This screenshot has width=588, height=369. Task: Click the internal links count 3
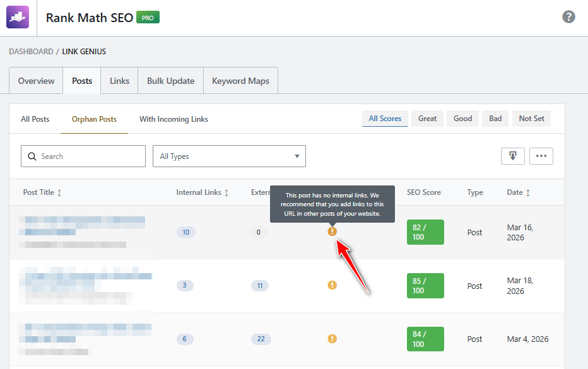coord(185,285)
